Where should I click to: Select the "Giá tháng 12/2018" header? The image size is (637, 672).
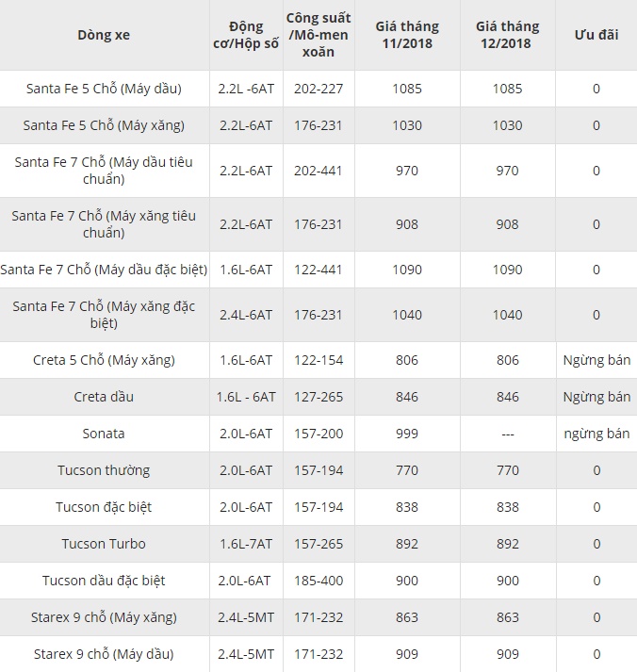pos(507,35)
